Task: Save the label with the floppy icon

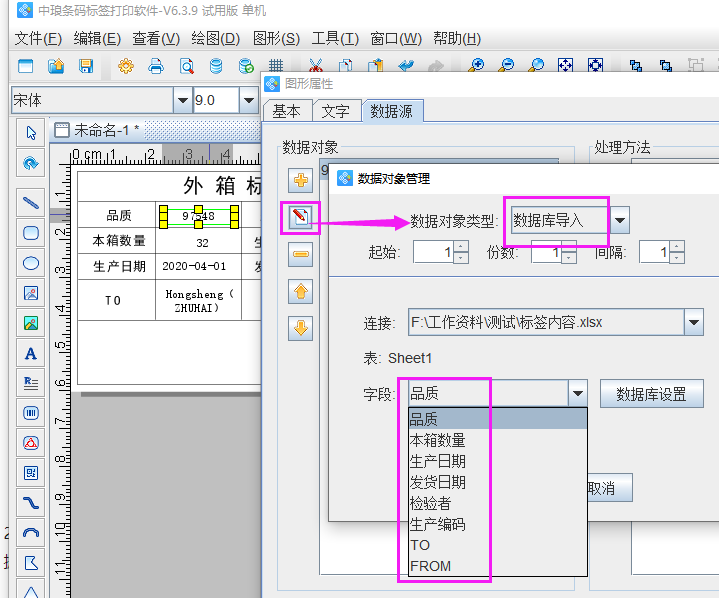Action: pyautogui.click(x=86, y=66)
